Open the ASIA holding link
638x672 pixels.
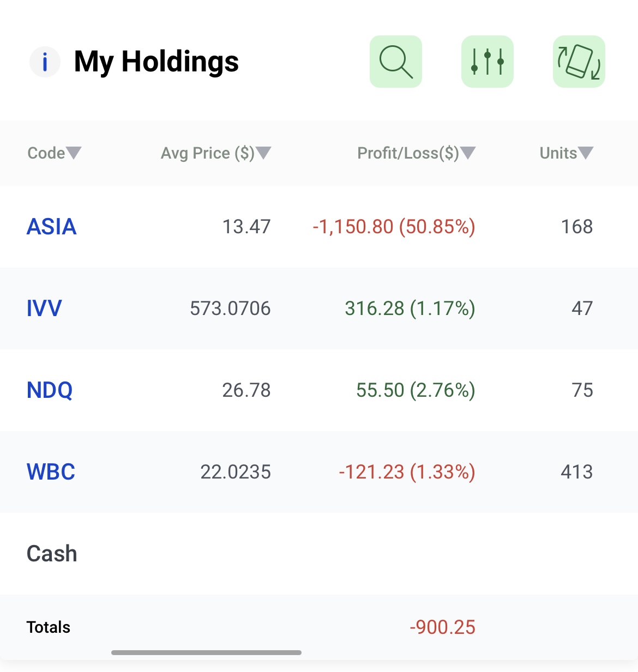52,227
